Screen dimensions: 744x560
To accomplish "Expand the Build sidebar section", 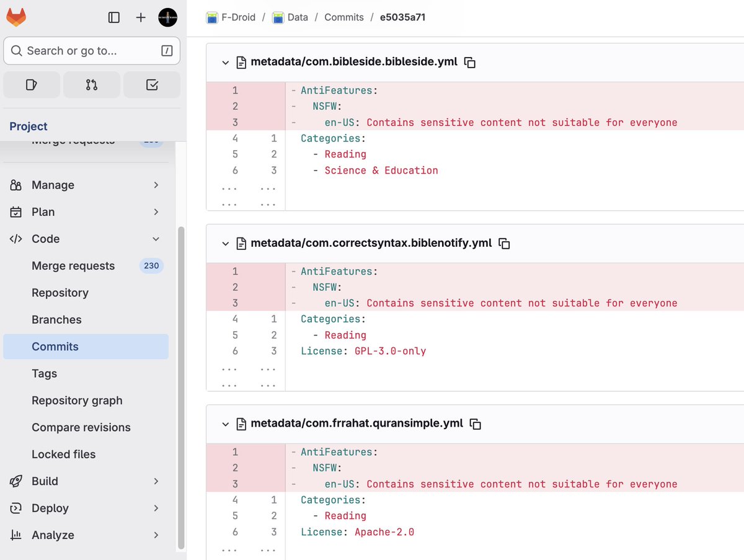I will click(156, 481).
